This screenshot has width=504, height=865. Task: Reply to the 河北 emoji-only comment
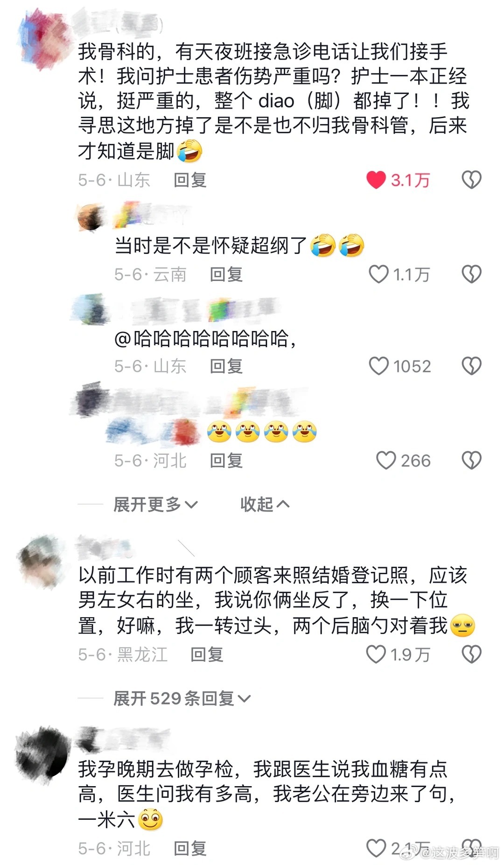226,460
